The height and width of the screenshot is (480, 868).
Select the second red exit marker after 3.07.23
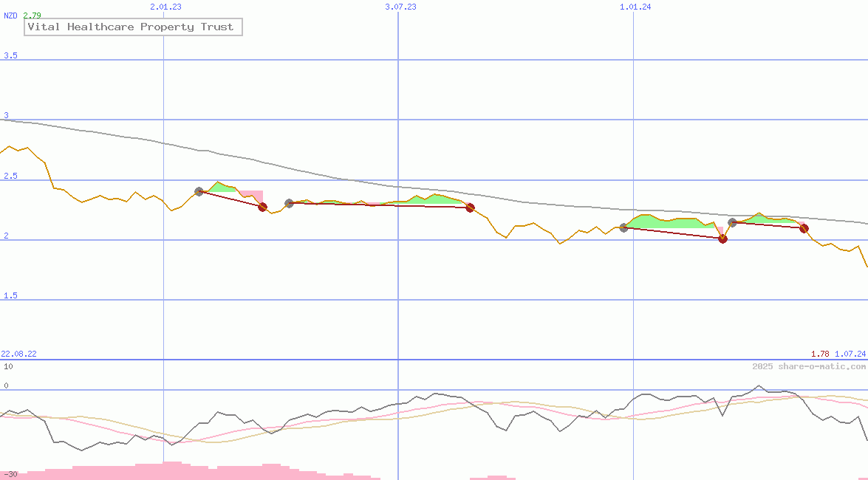click(x=470, y=208)
